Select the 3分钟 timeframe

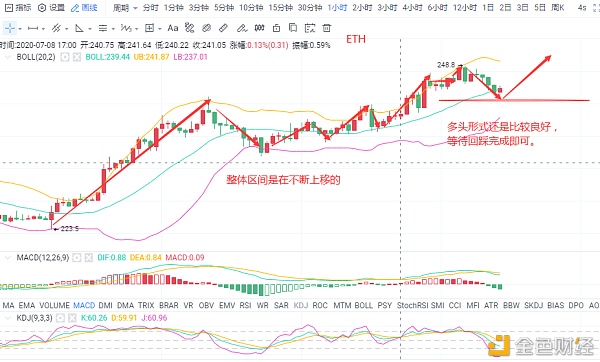199,8
